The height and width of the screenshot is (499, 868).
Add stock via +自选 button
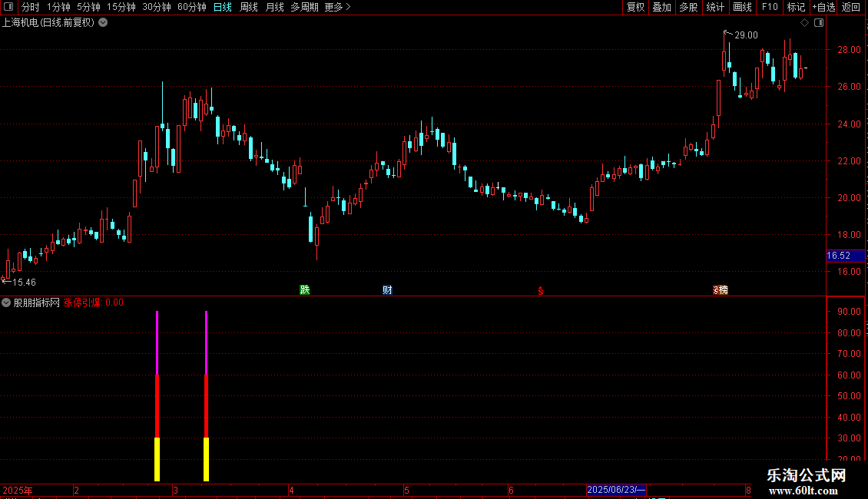[x=823, y=7]
